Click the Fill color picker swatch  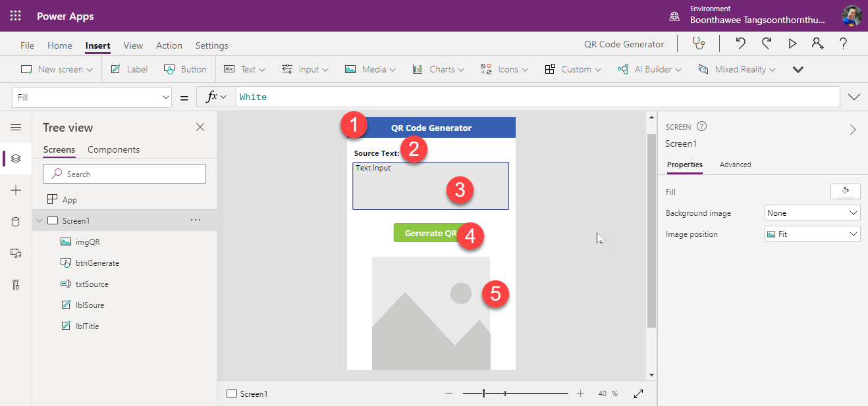[846, 191]
